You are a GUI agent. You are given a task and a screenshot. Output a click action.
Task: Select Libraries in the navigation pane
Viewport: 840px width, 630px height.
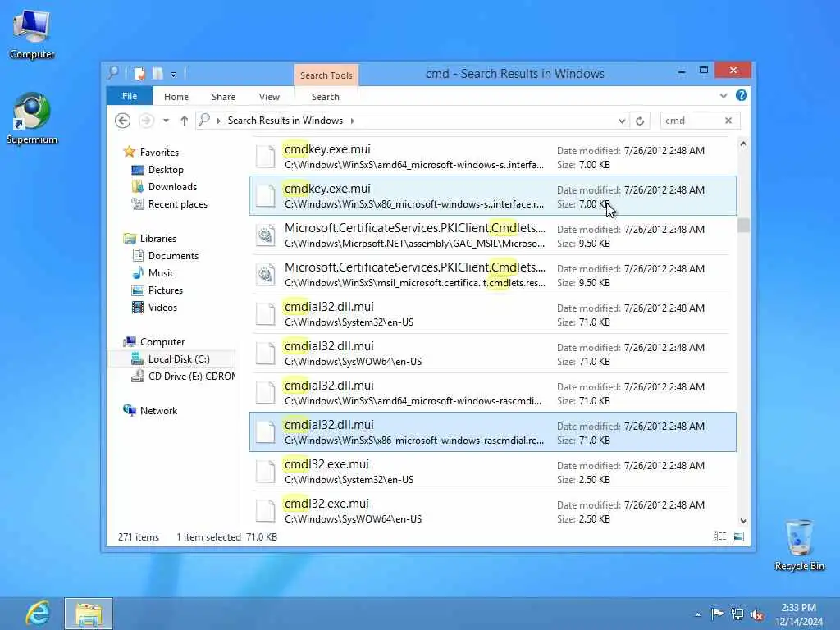tap(158, 239)
